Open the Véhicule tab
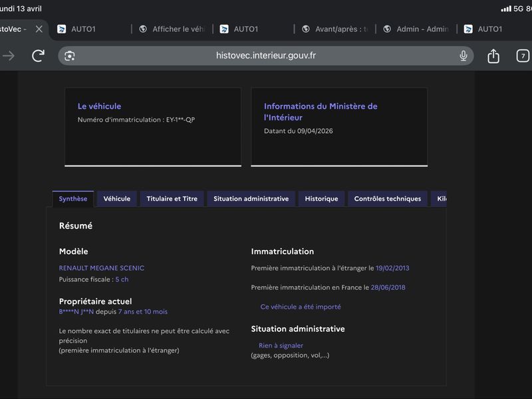This screenshot has height=399, width=532. (117, 199)
